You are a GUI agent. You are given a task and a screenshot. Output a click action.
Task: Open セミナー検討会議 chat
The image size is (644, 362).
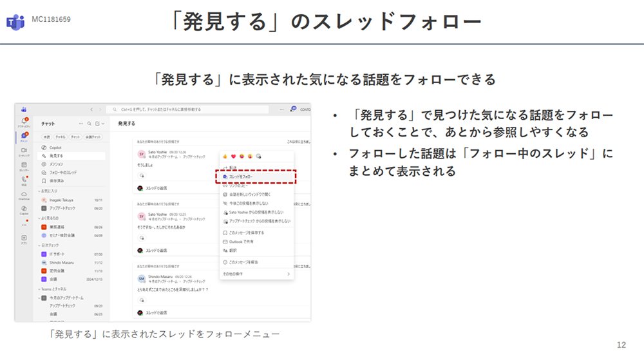click(x=71, y=236)
